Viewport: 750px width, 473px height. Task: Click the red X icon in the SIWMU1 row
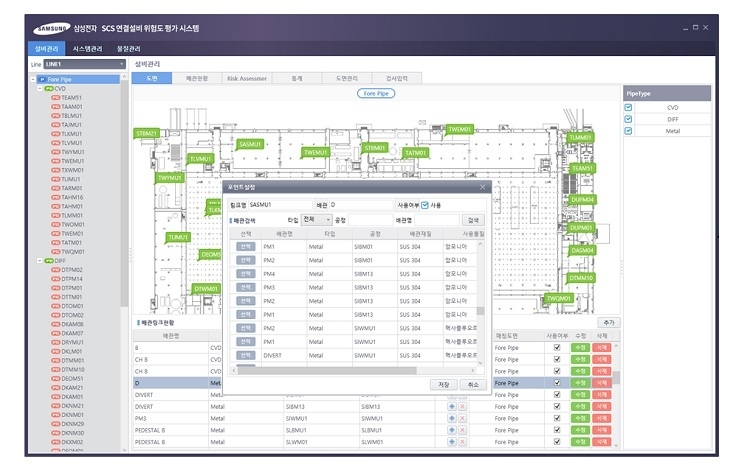[x=463, y=418]
